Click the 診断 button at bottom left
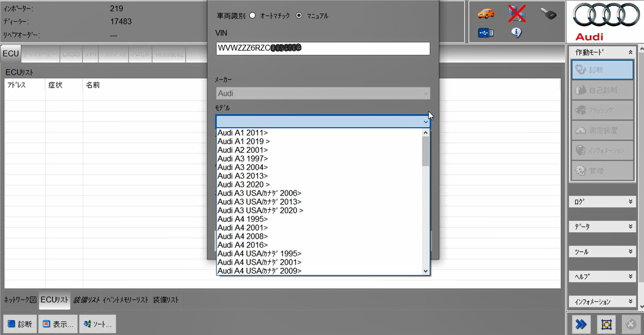Screen dimensions: 644x335 tap(20, 324)
